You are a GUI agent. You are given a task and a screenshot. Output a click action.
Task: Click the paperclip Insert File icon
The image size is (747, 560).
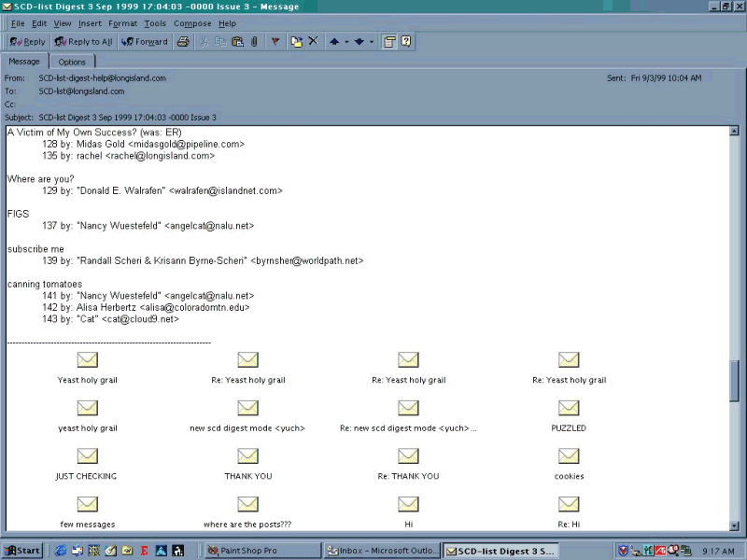pos(253,41)
